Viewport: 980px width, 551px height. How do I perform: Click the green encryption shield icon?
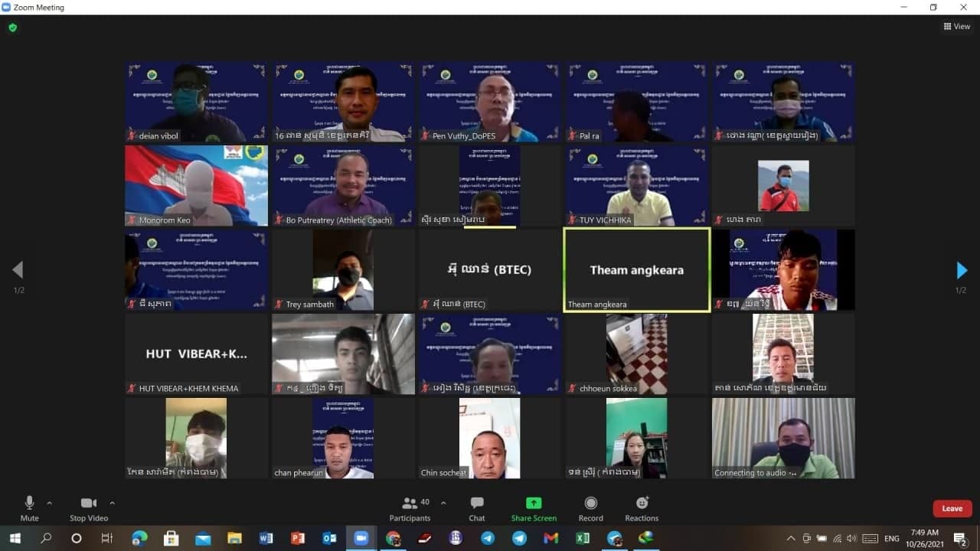click(x=12, y=28)
